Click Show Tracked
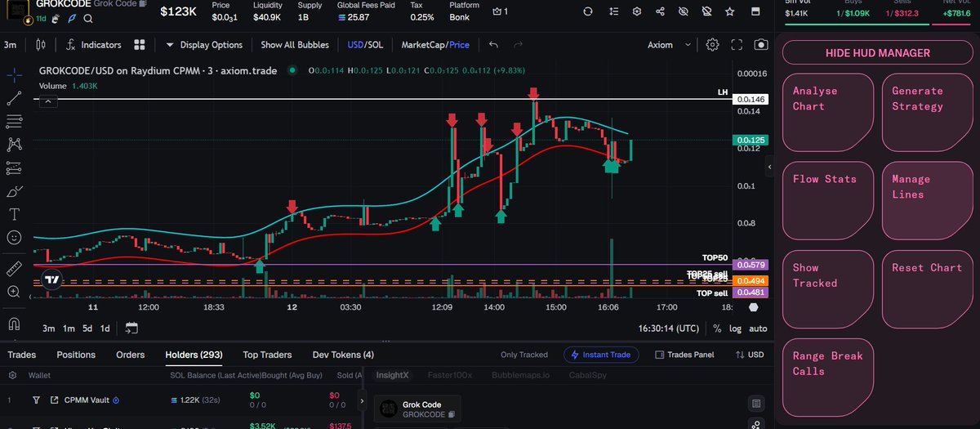The height and width of the screenshot is (429, 980). click(x=827, y=289)
